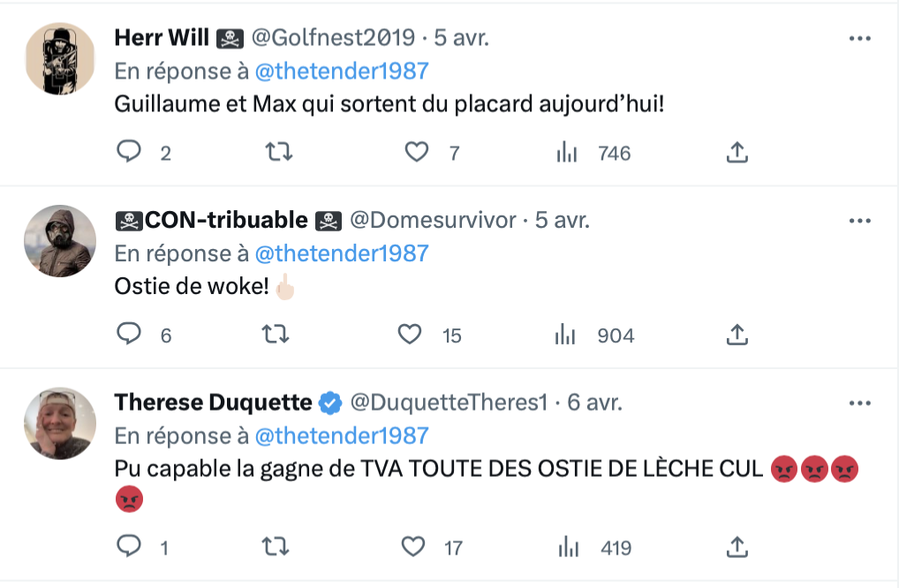Open the @thetender1987 link under Herr Will
The height and width of the screenshot is (588, 899).
(342, 71)
